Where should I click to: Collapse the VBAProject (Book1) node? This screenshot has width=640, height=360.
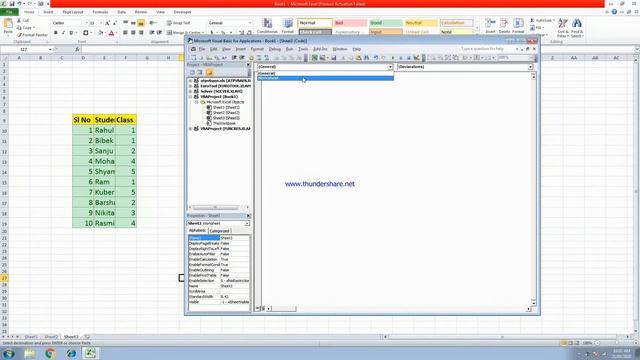point(191,97)
